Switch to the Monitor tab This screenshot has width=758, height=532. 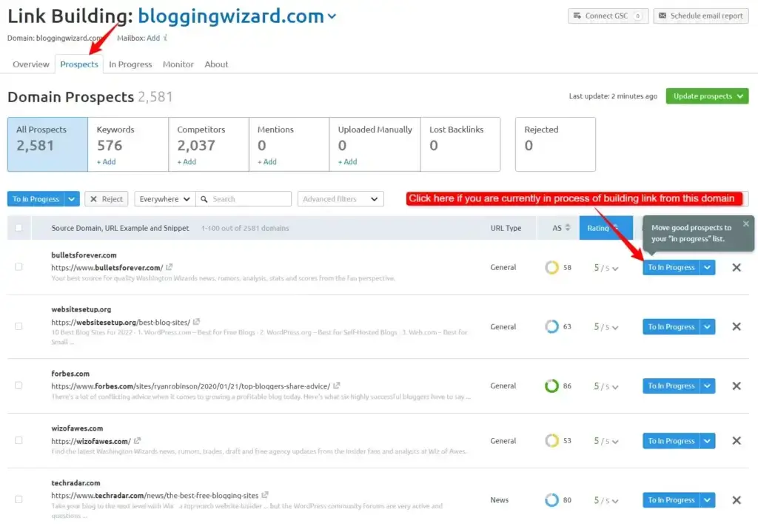178,64
